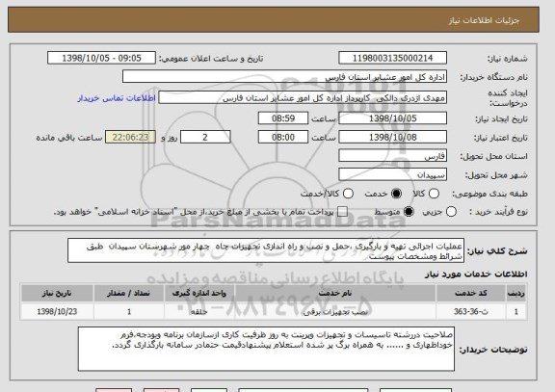Click the نام دستگاه خریدار label
The width and height of the screenshot is (555, 392).
coord(493,77)
